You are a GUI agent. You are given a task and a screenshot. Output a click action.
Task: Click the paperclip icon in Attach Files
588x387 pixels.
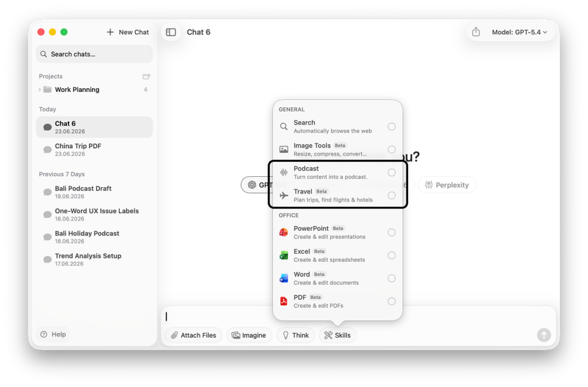(175, 335)
